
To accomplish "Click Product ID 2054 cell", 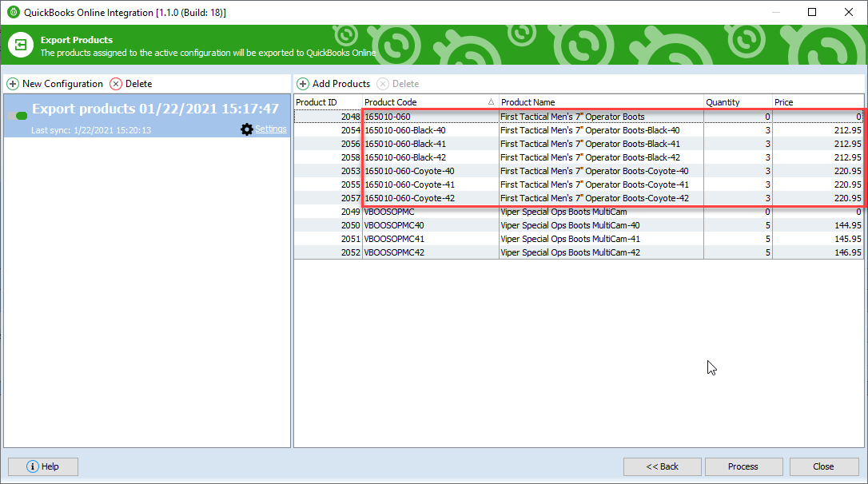I will click(328, 130).
